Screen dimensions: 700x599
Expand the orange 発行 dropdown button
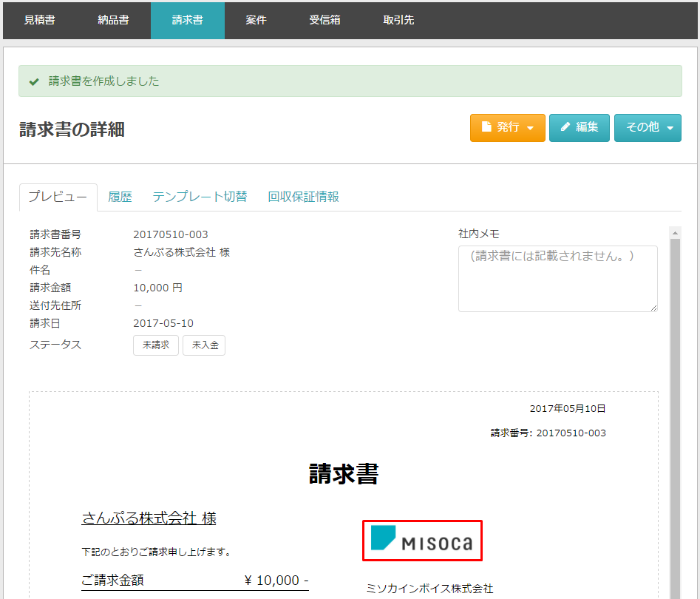click(507, 127)
